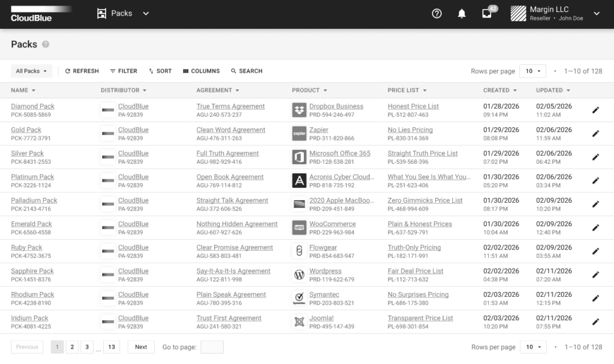Expand the All Packs dropdown
614x364 pixels.
click(31, 71)
